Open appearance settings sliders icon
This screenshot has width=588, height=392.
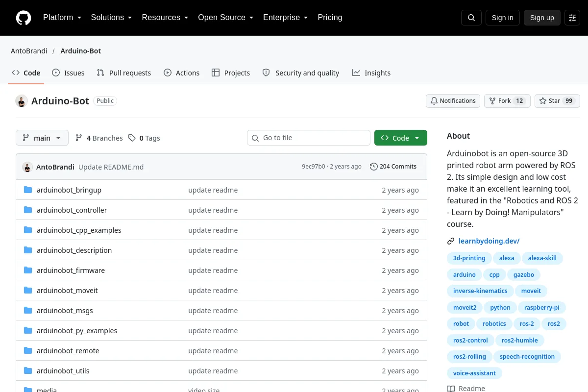tap(572, 18)
